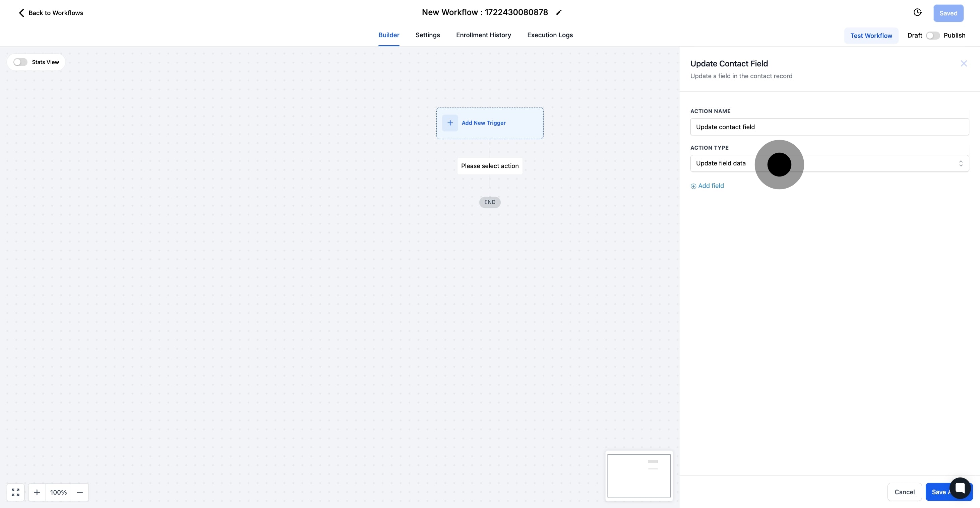Switch workflow from Draft to Publish
Viewport: 980px width, 508px height.
click(x=933, y=35)
